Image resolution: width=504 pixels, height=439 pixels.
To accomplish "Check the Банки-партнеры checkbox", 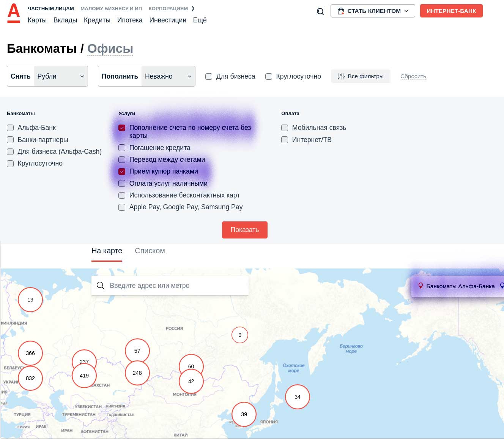I will [10, 140].
